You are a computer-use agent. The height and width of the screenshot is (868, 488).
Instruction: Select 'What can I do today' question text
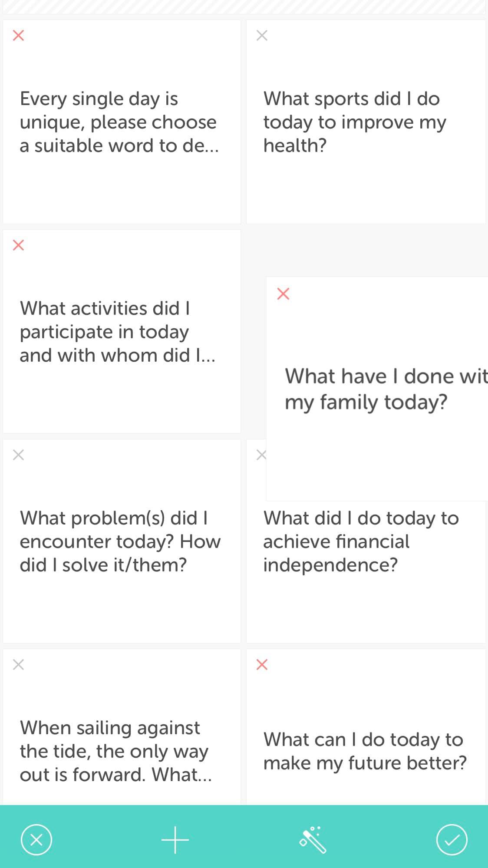click(365, 751)
